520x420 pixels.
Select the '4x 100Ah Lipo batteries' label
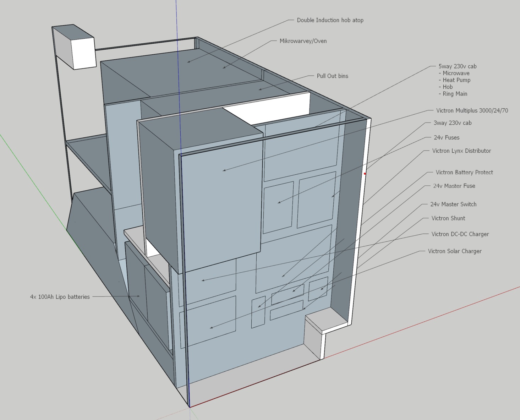[60, 297]
